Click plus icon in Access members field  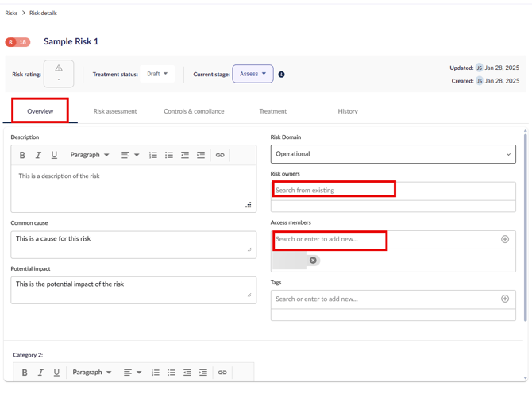(x=504, y=239)
